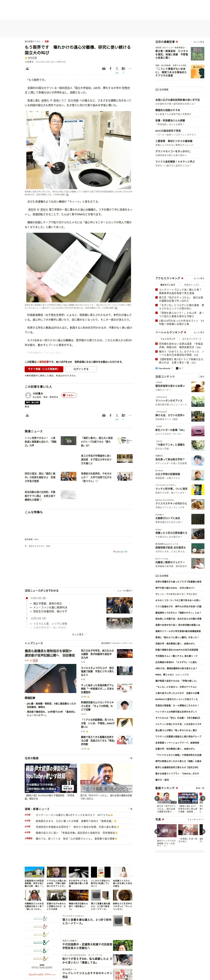Click author avatar icon of 川村貴大
The width and height of the screenshot is (210, 980).
[28, 395]
